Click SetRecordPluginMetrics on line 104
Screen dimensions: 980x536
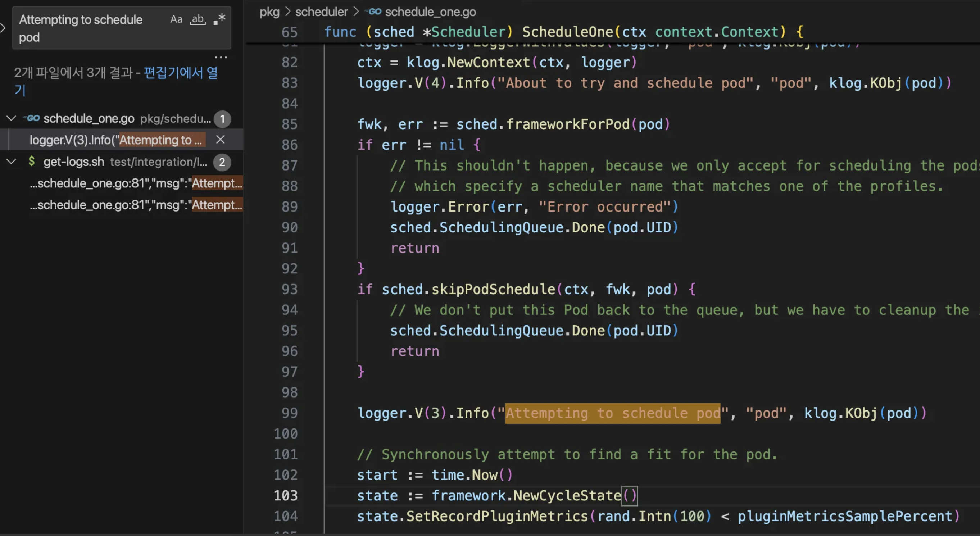tap(497, 516)
